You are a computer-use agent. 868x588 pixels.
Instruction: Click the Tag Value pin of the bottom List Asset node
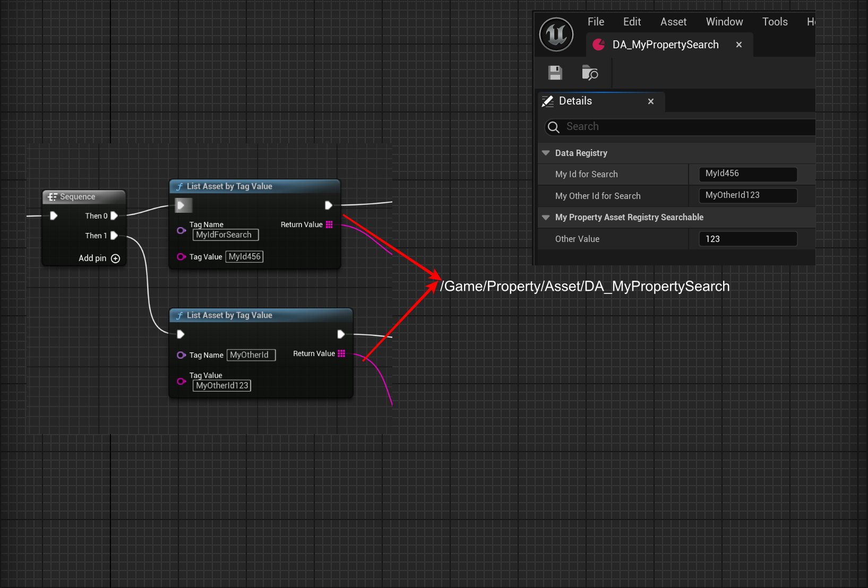tap(181, 381)
